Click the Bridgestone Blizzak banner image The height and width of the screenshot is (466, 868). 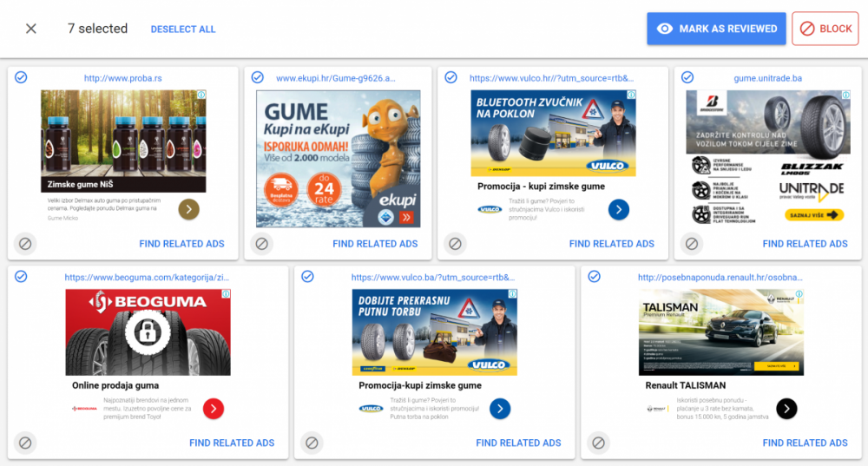[768, 158]
